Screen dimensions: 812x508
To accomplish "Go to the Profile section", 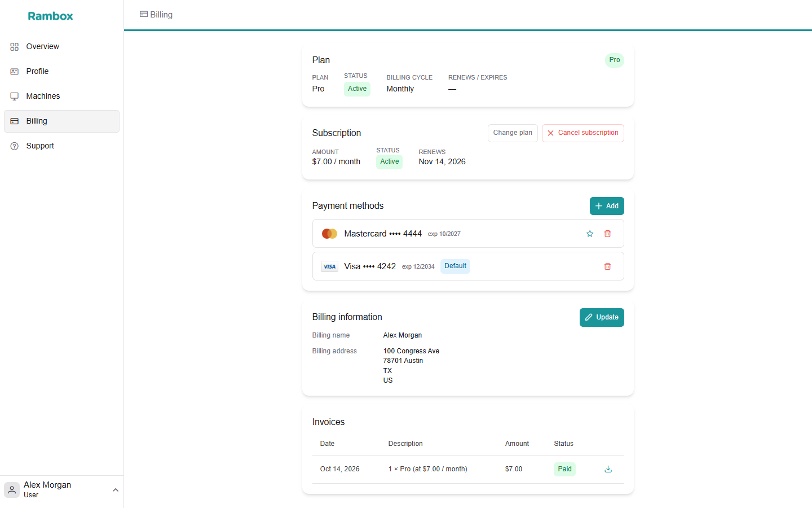I will 61,72.
